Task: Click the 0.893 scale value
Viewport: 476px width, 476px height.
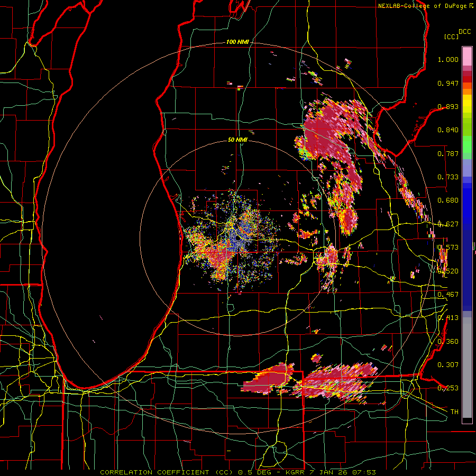Action: pyautogui.click(x=448, y=106)
